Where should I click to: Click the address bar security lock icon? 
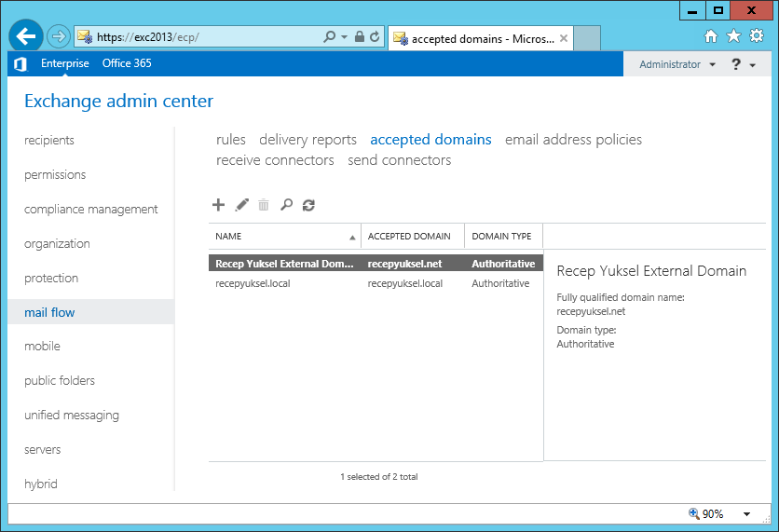tap(359, 36)
